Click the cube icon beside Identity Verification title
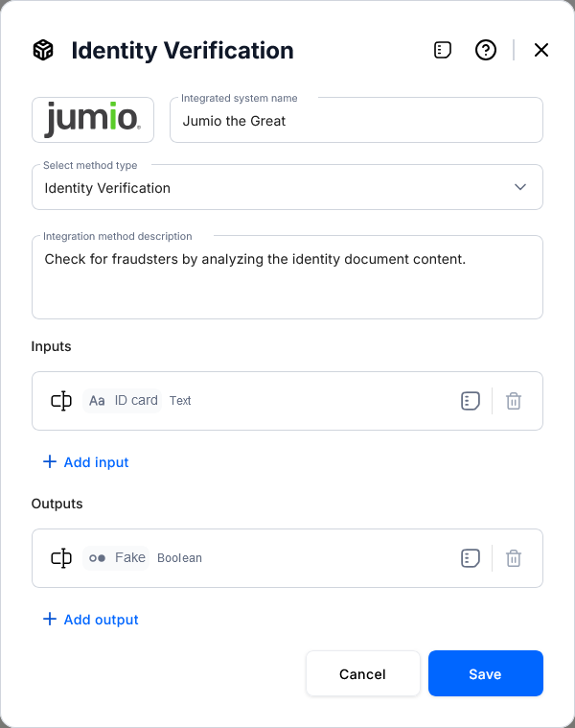575x728 pixels. (43, 50)
